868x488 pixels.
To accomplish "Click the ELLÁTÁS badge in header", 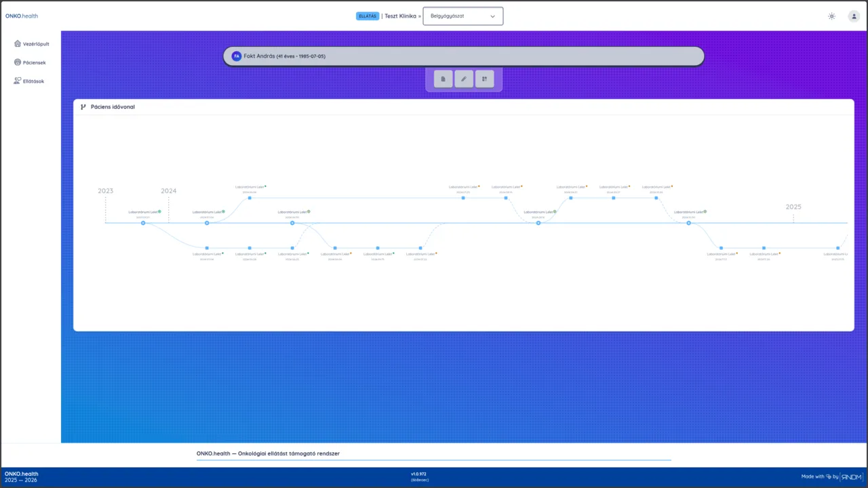I will (367, 16).
